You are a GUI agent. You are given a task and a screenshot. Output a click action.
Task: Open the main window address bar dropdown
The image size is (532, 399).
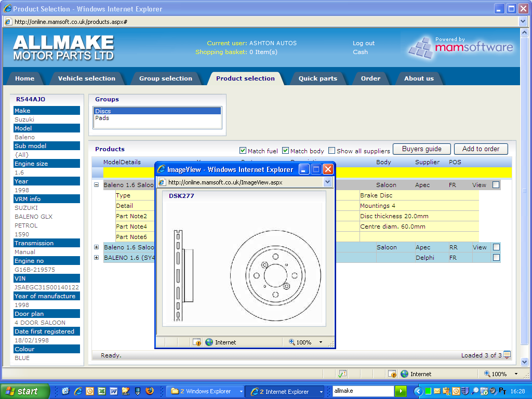tap(523, 22)
